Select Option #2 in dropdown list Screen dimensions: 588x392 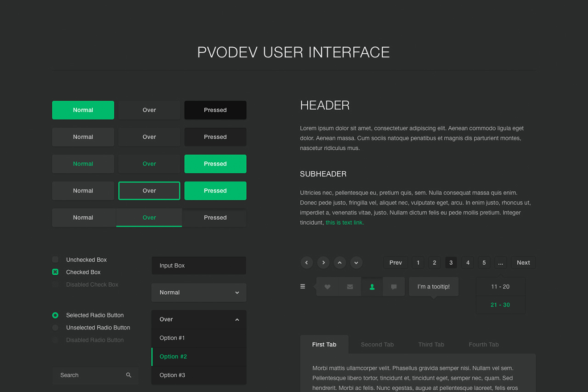(199, 357)
